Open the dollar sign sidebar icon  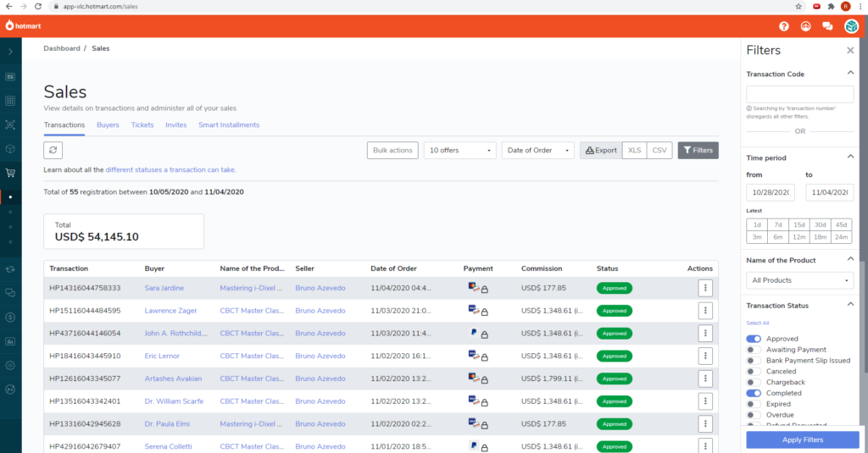click(10, 318)
